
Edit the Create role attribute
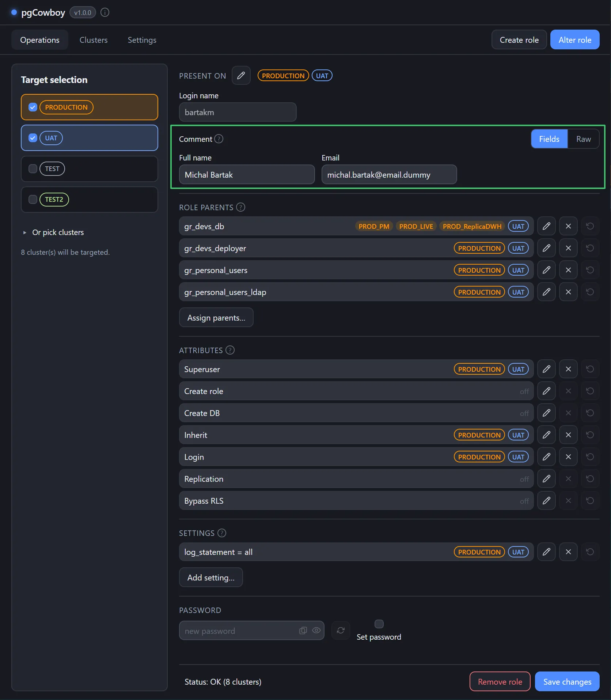click(546, 391)
